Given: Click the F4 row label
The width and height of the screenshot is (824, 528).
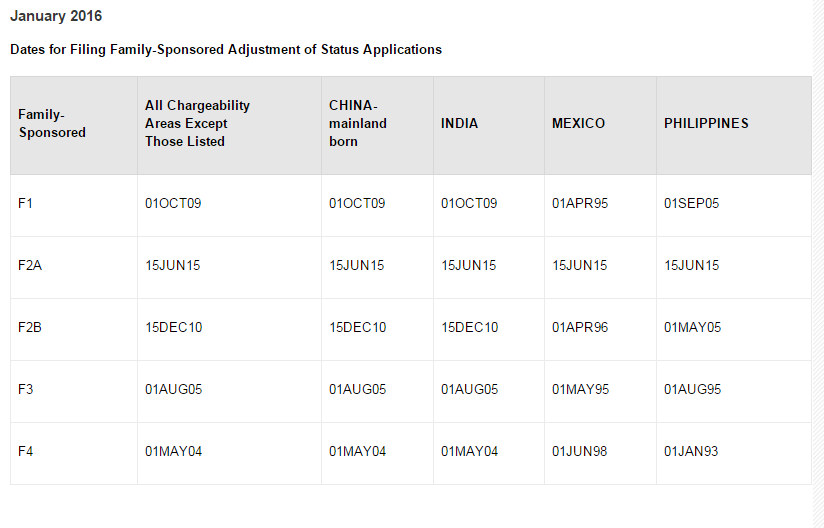Looking at the screenshot, I should click(26, 451).
